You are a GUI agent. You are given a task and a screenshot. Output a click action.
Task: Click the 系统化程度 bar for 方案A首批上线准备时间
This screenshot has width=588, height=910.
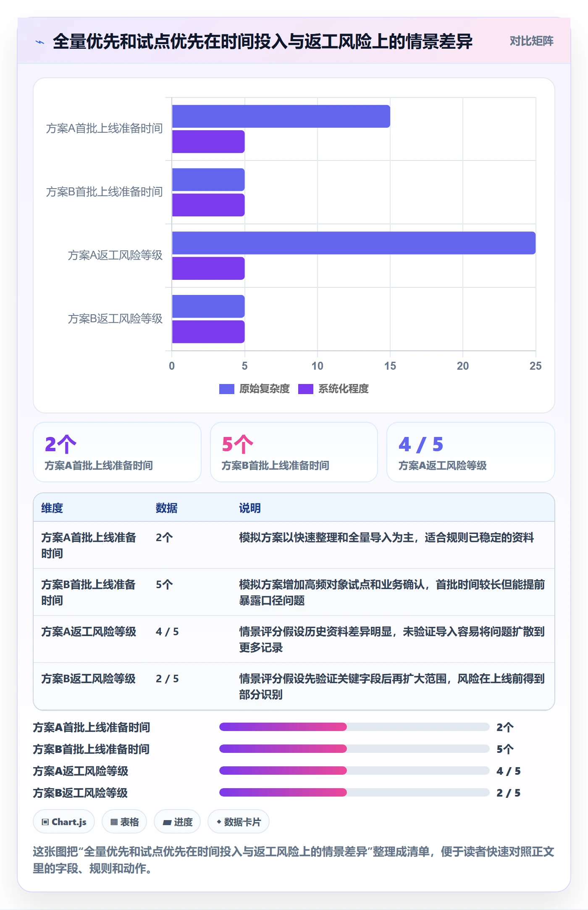coord(208,142)
